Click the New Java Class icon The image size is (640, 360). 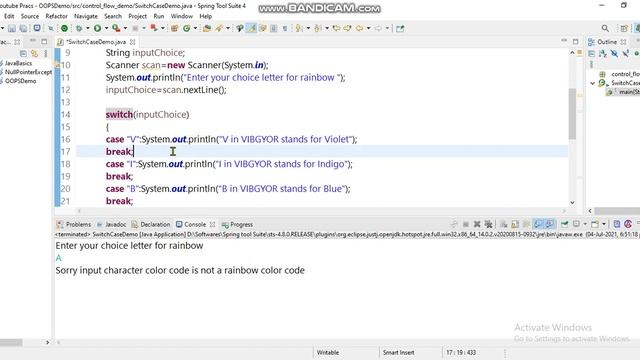[187, 28]
